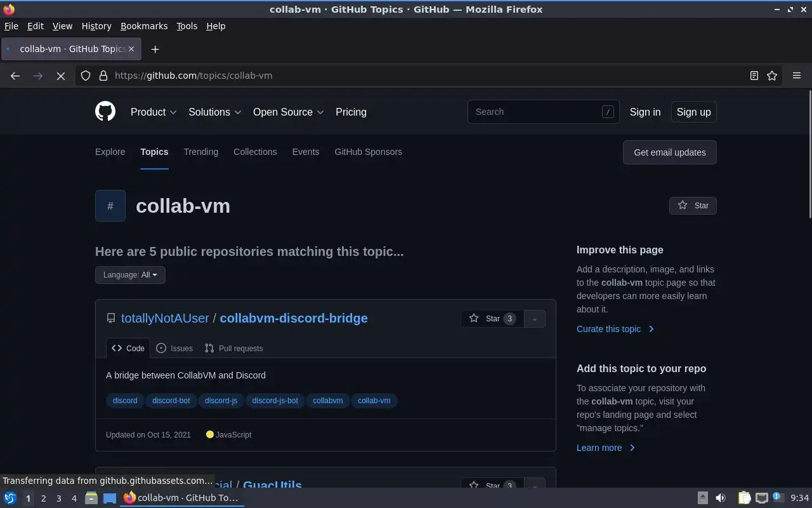
Task: Open the File menu
Action: coord(11,26)
